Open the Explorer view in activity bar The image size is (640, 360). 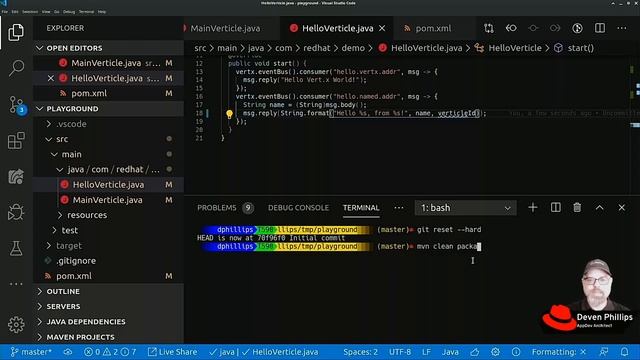[16, 32]
